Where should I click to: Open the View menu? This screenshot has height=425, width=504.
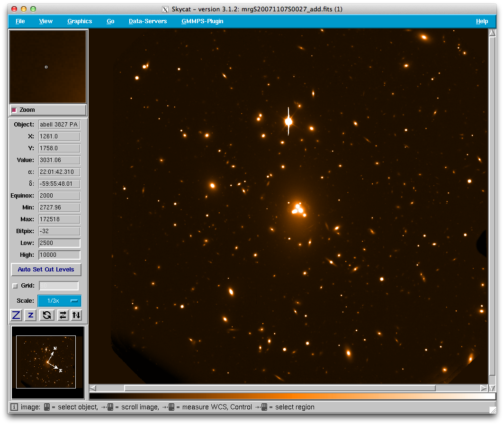coord(45,21)
